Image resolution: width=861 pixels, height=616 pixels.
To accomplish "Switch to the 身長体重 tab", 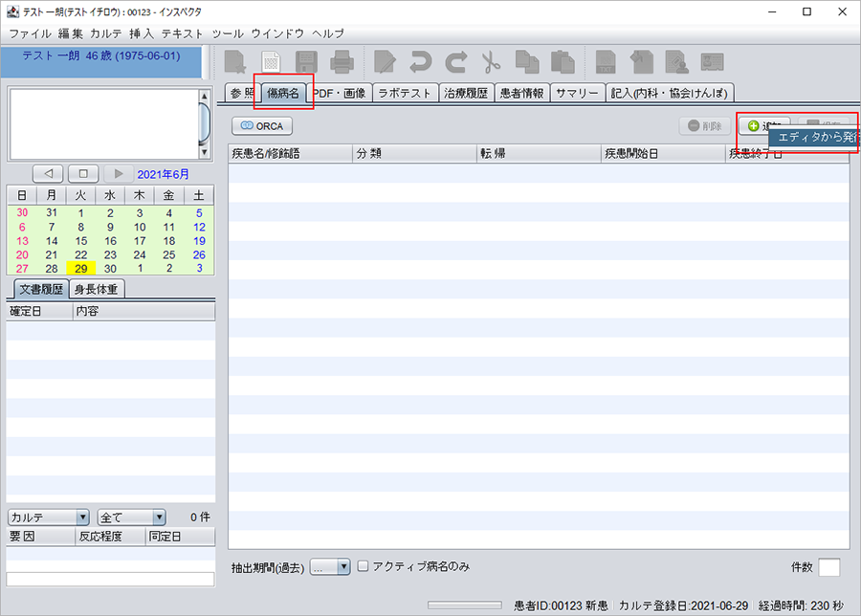I will [x=98, y=289].
